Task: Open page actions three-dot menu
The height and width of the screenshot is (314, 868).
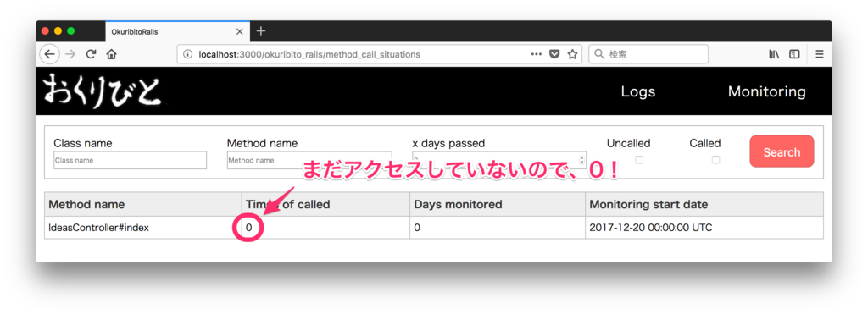Action: coord(536,54)
